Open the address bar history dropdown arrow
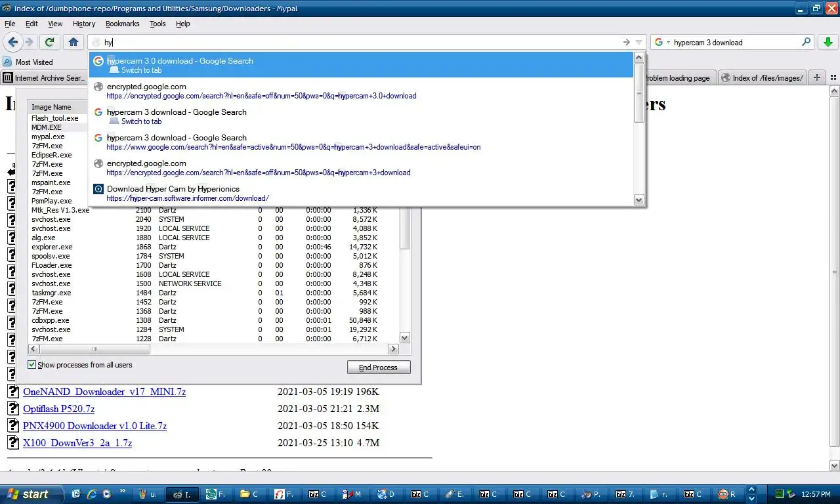 pos(639,42)
